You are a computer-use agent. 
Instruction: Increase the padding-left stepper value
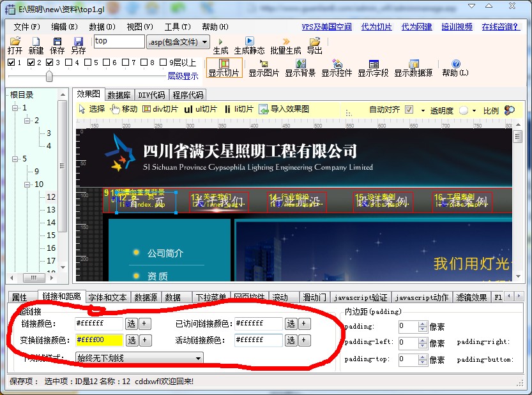coord(422,340)
